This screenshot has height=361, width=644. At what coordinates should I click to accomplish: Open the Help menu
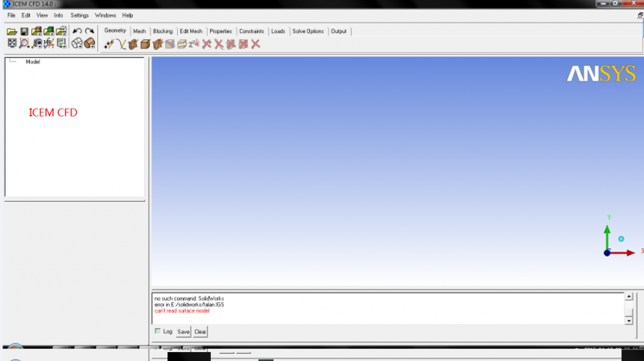click(x=127, y=15)
